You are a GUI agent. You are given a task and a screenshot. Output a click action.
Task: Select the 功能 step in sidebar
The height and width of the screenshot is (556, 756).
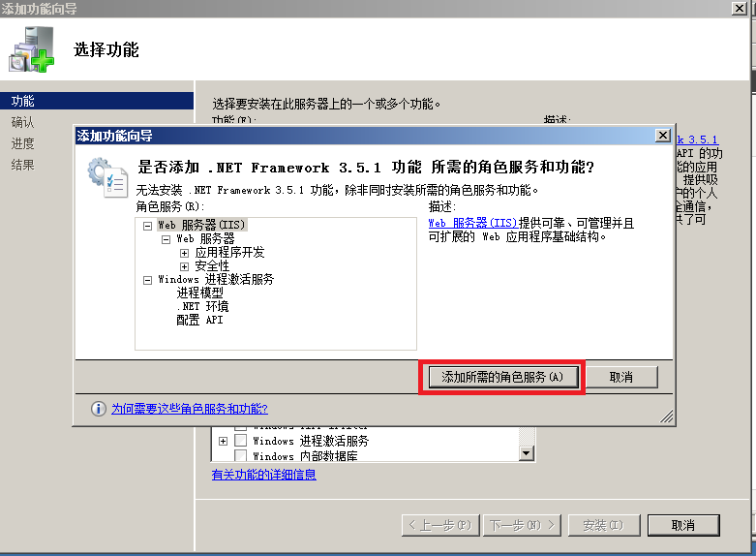(97, 101)
